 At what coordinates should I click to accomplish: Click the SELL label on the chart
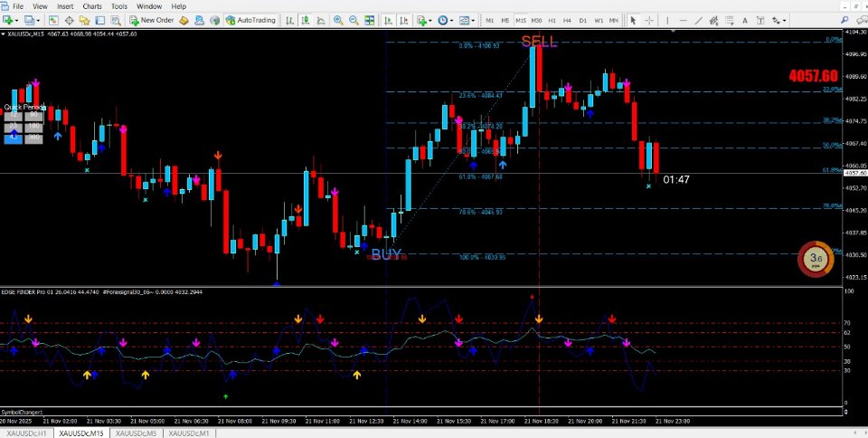click(x=539, y=42)
